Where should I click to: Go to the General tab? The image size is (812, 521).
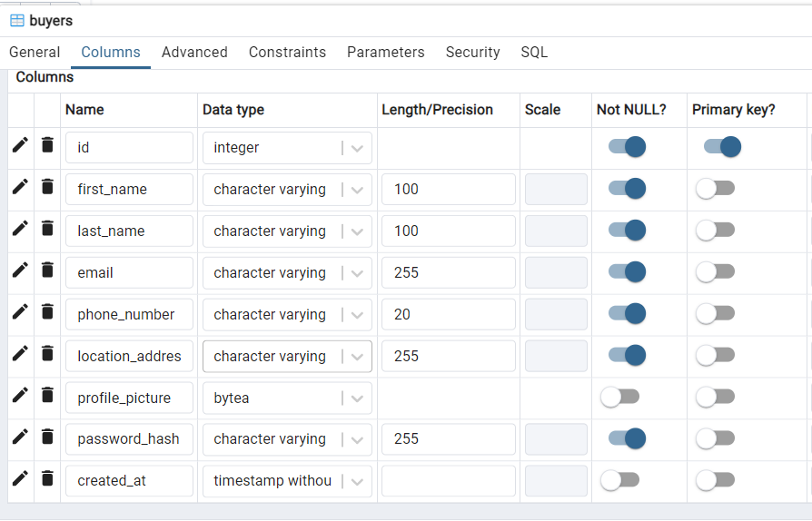click(35, 53)
